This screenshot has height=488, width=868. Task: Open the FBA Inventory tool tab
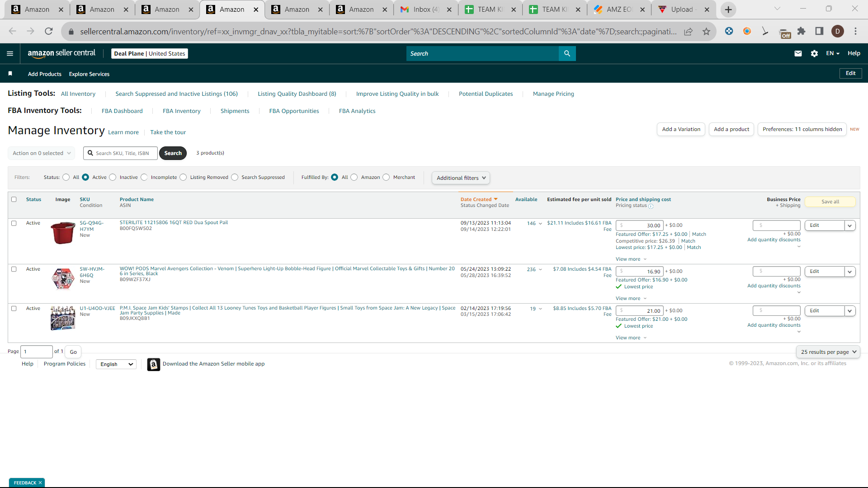tap(181, 111)
